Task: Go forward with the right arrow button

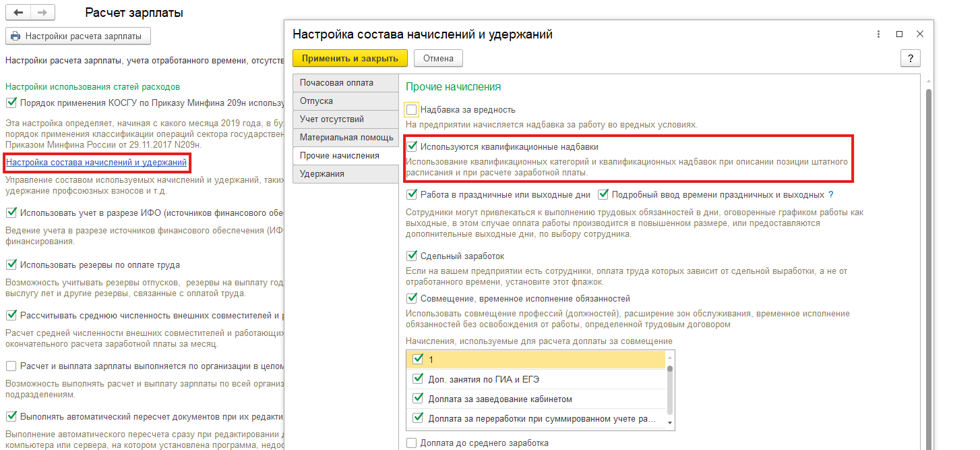Action: coord(42,13)
